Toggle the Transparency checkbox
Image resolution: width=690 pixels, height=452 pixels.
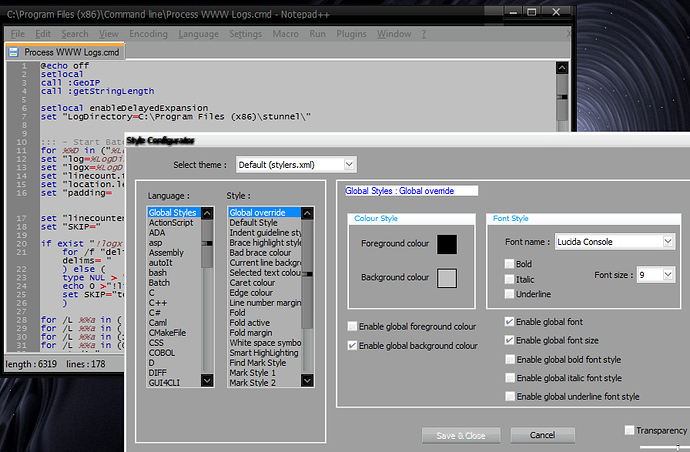tap(629, 430)
